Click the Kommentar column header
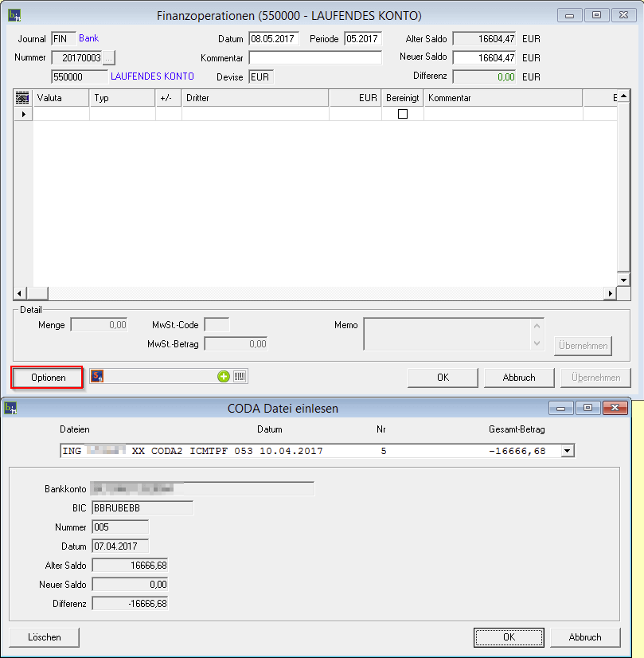 (x=502, y=98)
